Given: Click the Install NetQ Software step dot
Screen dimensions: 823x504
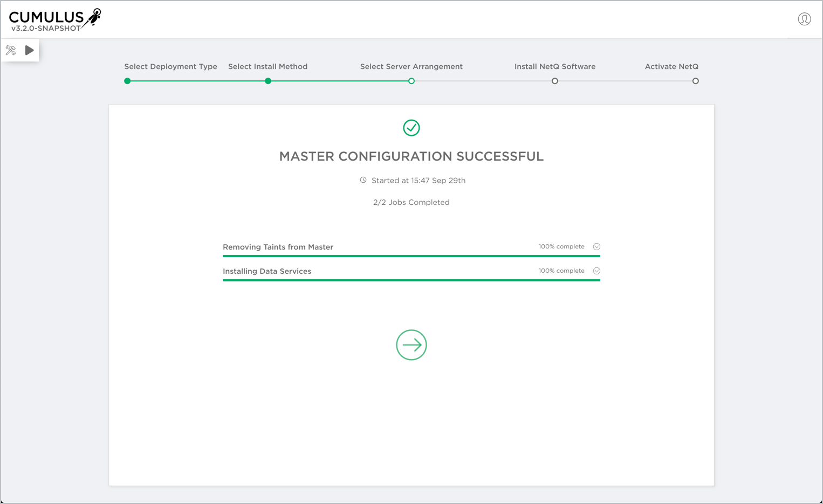Looking at the screenshot, I should (554, 81).
